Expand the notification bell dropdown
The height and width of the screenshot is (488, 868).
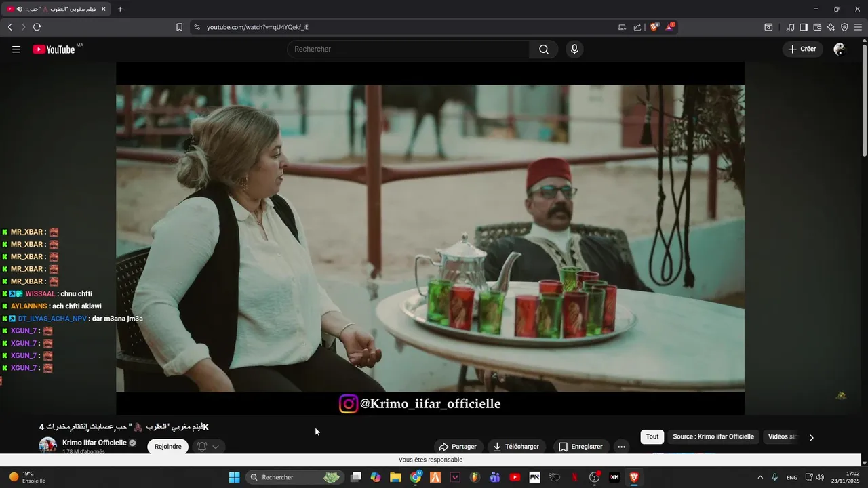click(x=208, y=447)
